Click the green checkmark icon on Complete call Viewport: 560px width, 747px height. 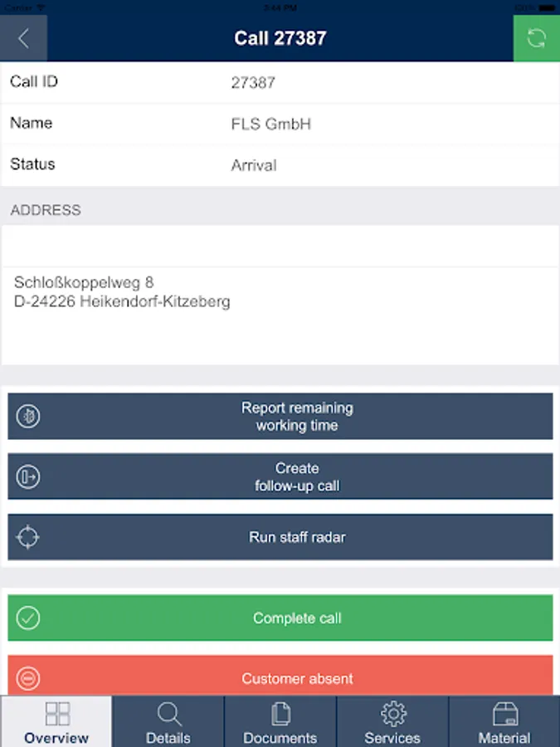tap(28, 618)
